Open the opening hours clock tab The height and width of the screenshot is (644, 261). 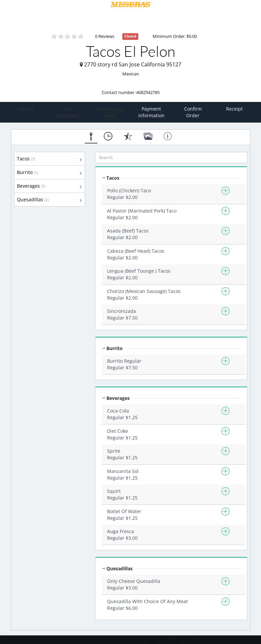click(x=108, y=136)
